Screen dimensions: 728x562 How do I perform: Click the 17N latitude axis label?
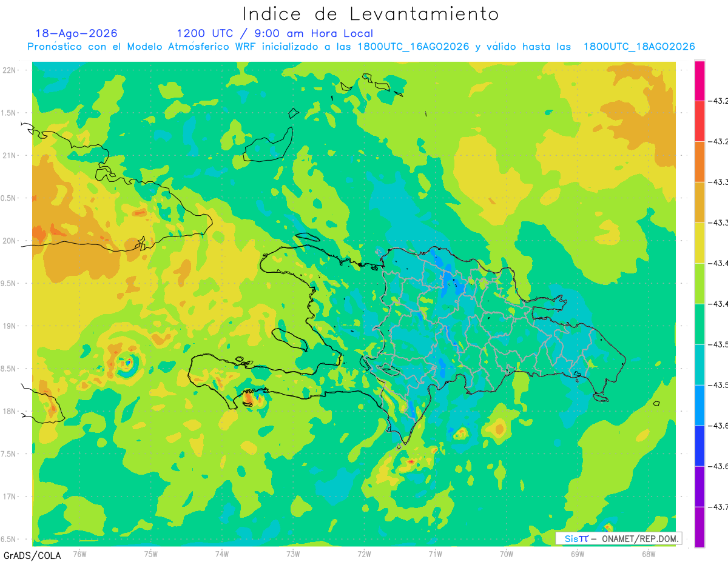[x=10, y=497]
